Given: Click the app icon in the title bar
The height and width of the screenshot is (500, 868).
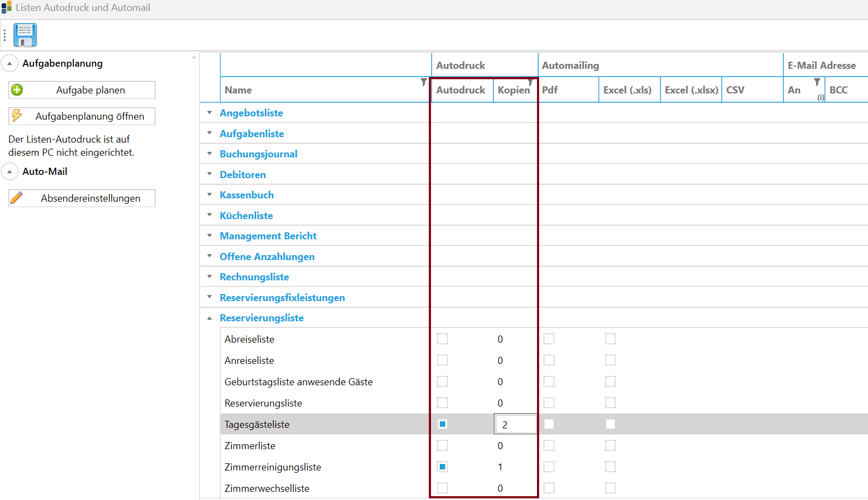Looking at the screenshot, I should pyautogui.click(x=7, y=7).
